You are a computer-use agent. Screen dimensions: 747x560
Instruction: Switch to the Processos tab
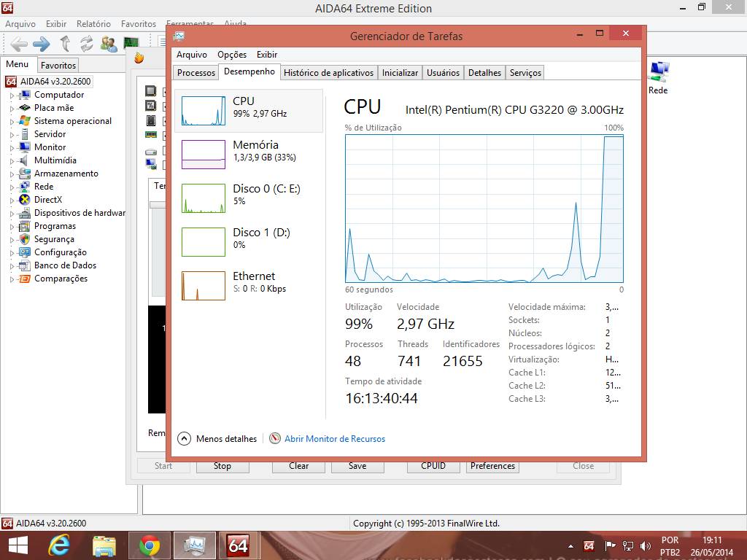[196, 72]
